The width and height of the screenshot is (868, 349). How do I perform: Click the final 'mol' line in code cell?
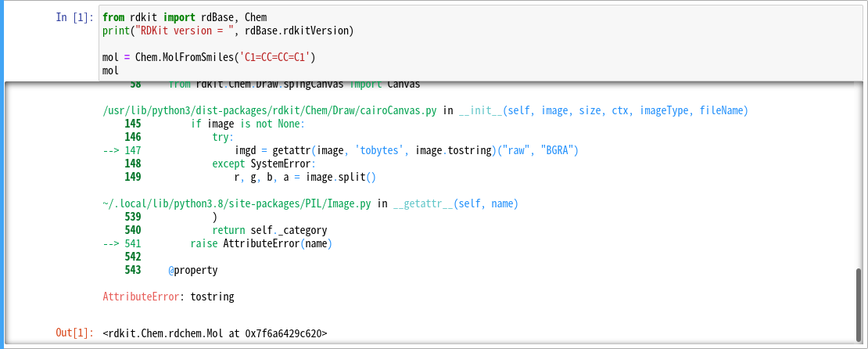pyautogui.click(x=111, y=70)
